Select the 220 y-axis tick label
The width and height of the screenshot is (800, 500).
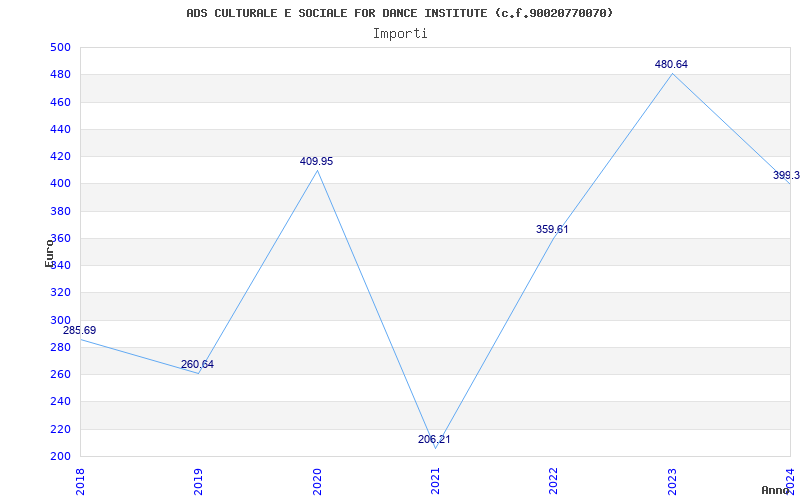tap(60, 429)
